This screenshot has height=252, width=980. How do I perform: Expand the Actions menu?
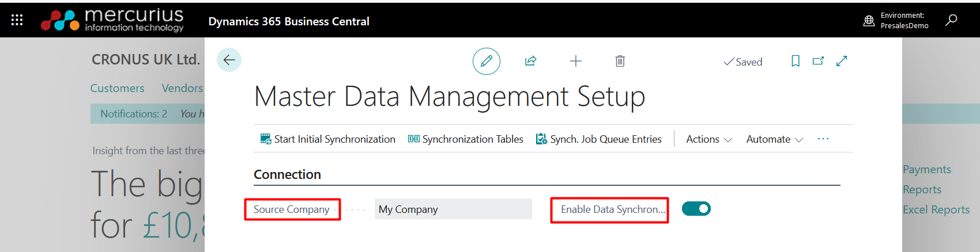pos(709,139)
